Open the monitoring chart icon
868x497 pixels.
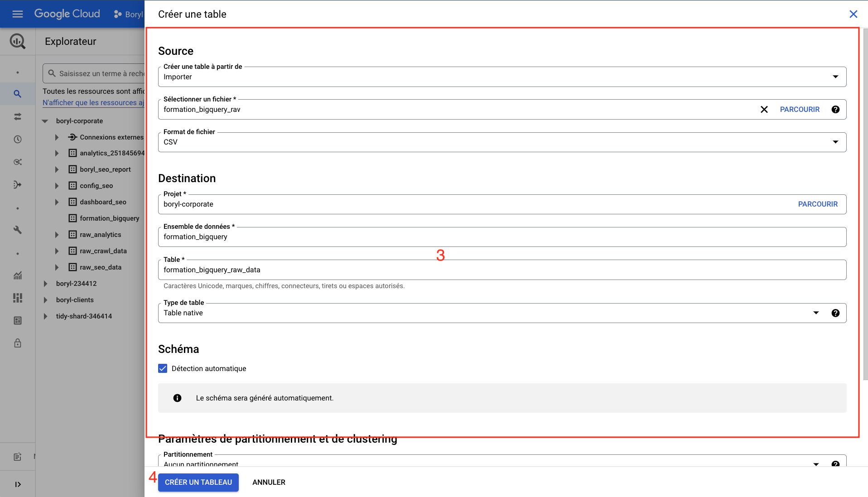click(x=18, y=275)
